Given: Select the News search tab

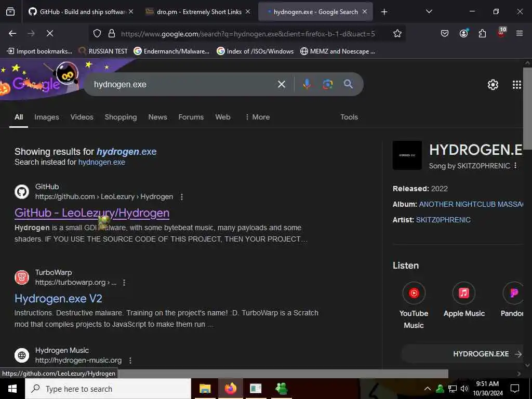Looking at the screenshot, I should pos(157,117).
